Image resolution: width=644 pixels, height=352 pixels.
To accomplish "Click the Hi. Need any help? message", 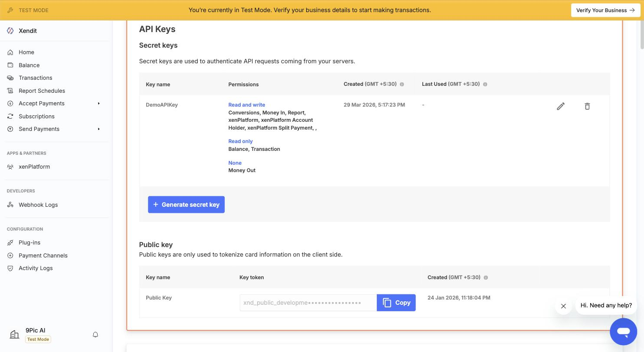I will coord(606,306).
